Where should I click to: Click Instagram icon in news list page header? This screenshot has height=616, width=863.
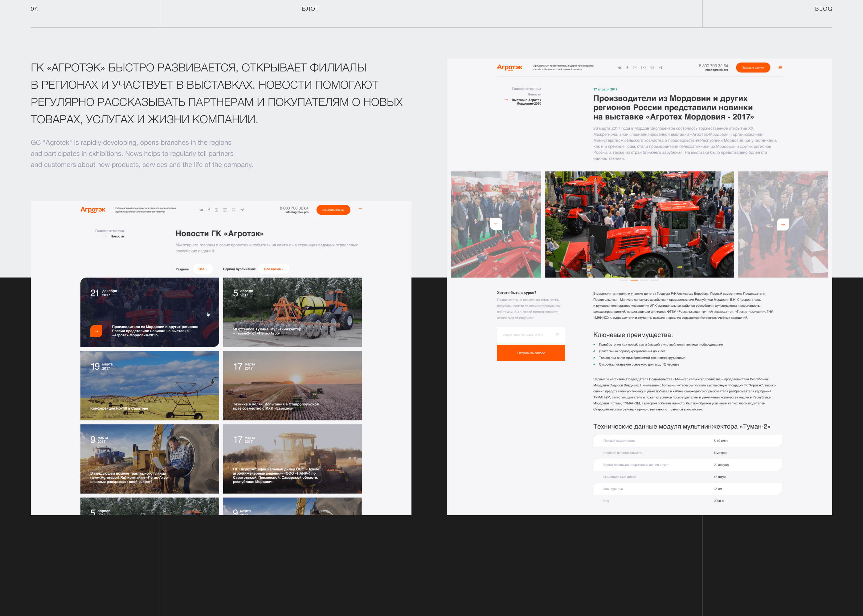click(216, 210)
